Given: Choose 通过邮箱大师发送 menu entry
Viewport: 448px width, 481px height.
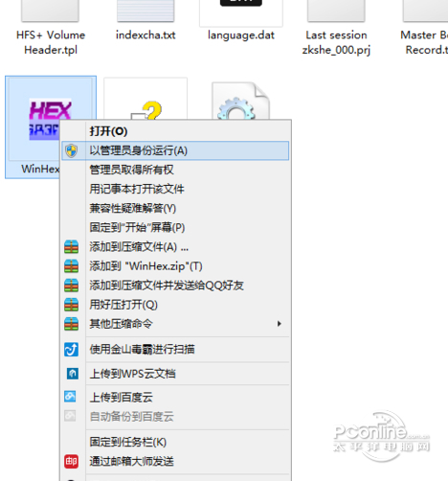Looking at the screenshot, I should 175,462.
